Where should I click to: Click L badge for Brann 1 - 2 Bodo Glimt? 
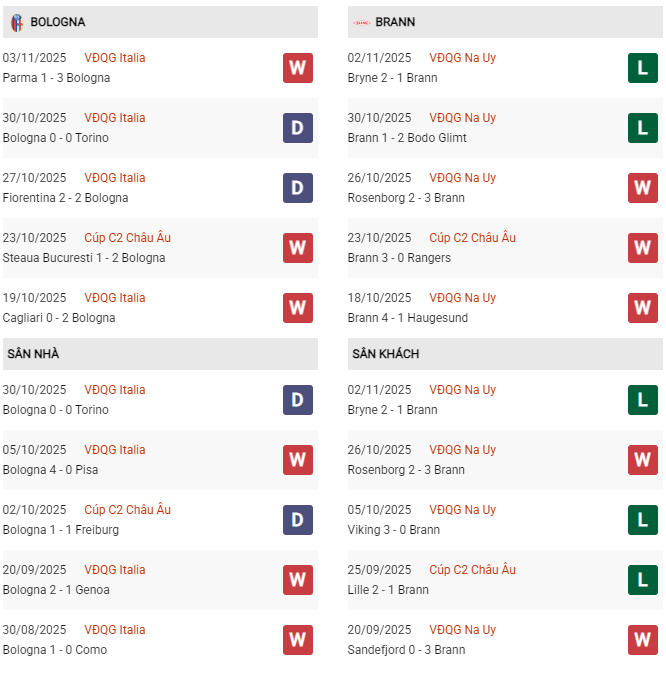coord(642,128)
